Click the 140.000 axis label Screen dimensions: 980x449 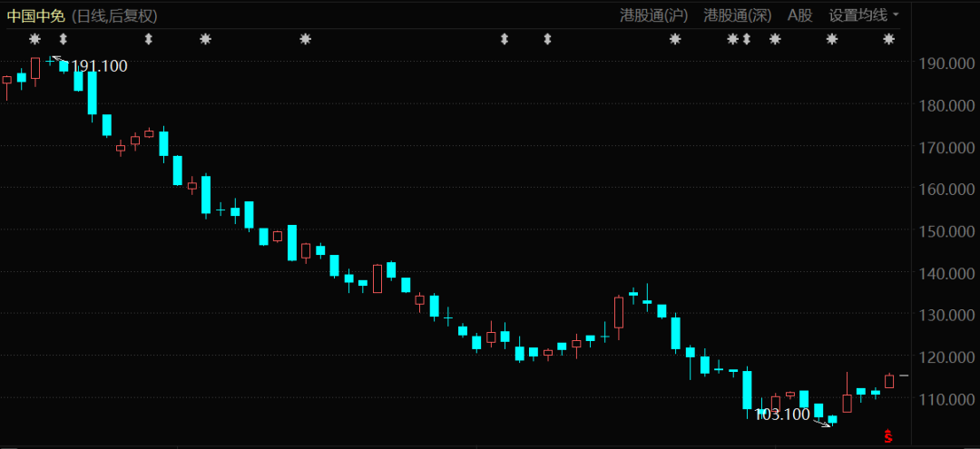pos(946,273)
